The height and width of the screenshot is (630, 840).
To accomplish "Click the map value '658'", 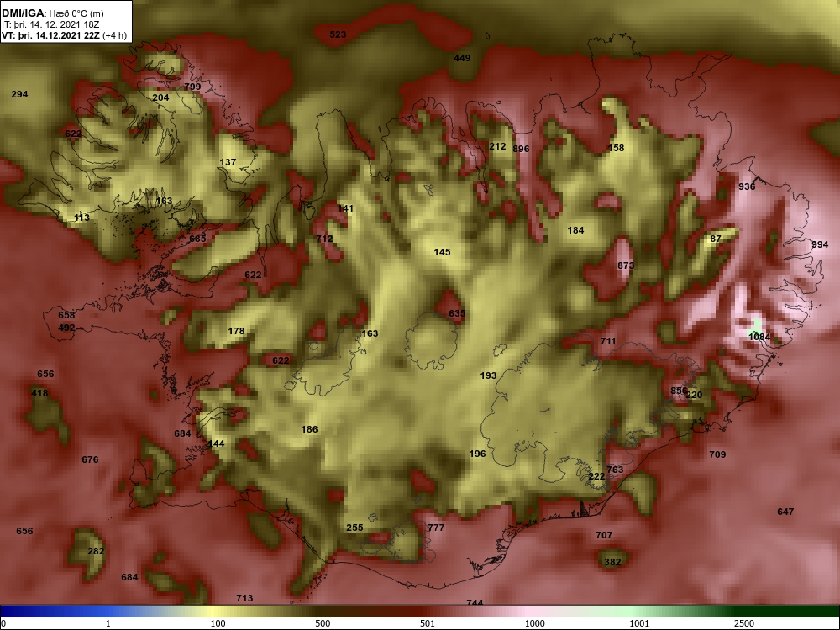I will 66,315.
